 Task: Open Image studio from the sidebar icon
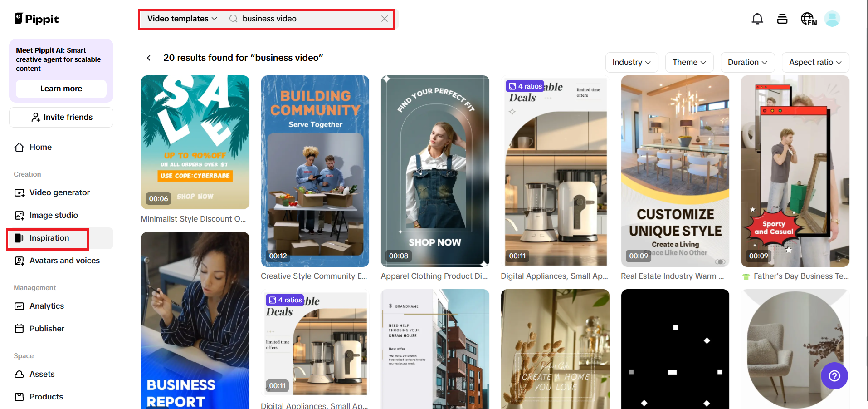click(19, 215)
